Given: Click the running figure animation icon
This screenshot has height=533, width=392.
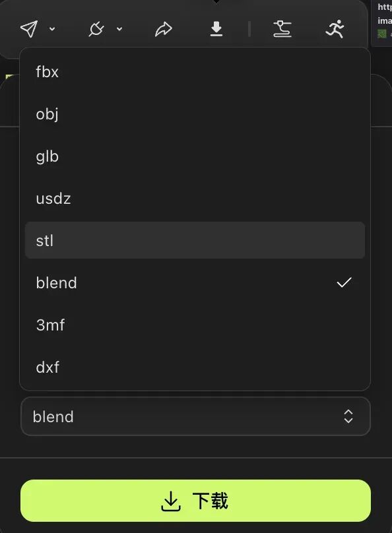Looking at the screenshot, I should point(335,29).
